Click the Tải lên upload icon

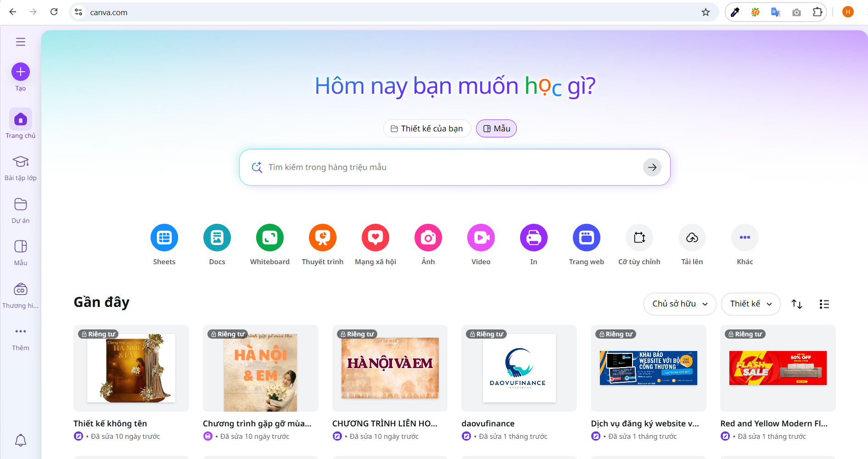pos(692,238)
